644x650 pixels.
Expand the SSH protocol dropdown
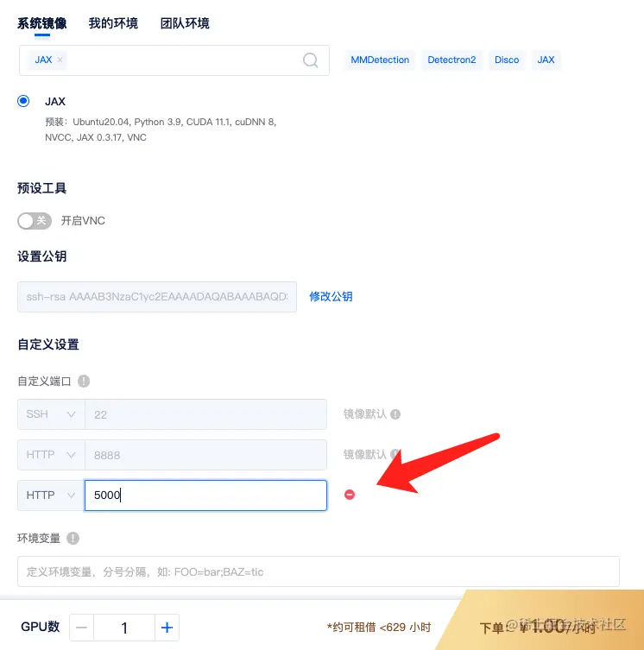pos(51,414)
